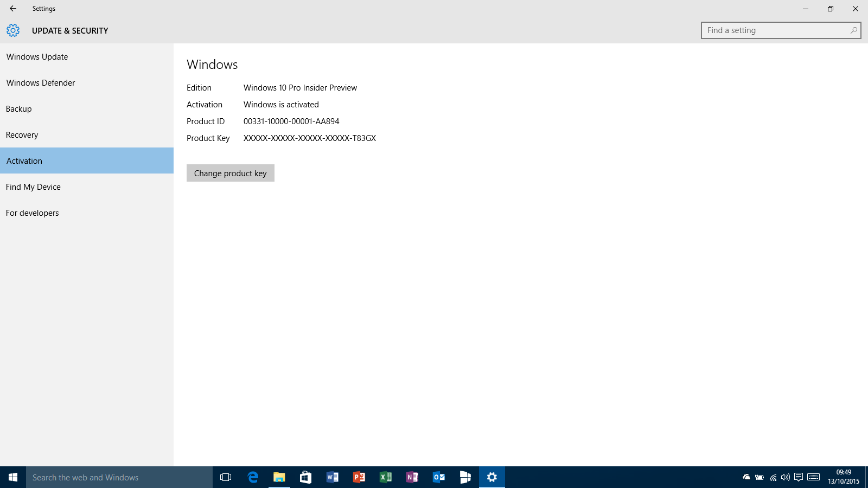Click the Product ID value 00331-10000-00001-AA894
The width and height of the screenshot is (868, 488).
(x=291, y=121)
